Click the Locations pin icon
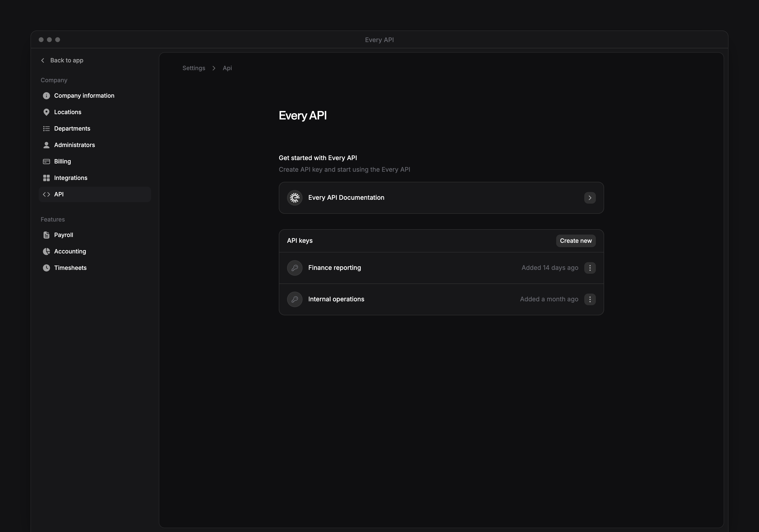759x532 pixels. click(x=46, y=112)
